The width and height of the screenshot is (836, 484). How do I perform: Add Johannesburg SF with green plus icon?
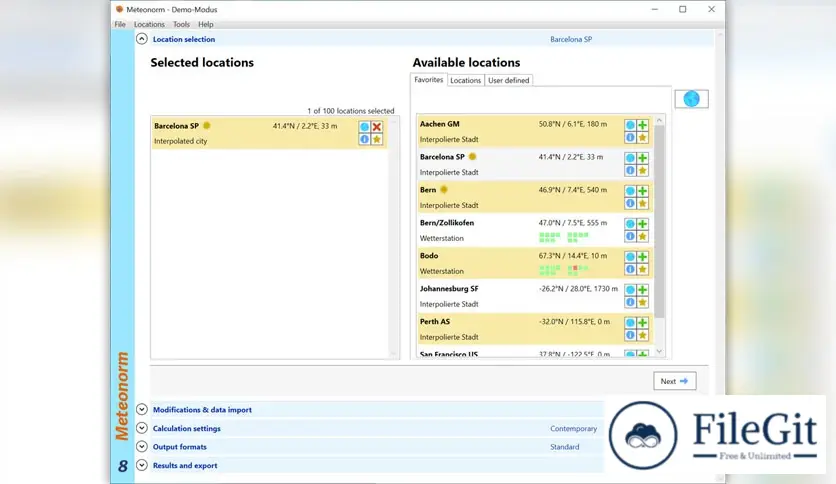pyautogui.click(x=643, y=290)
